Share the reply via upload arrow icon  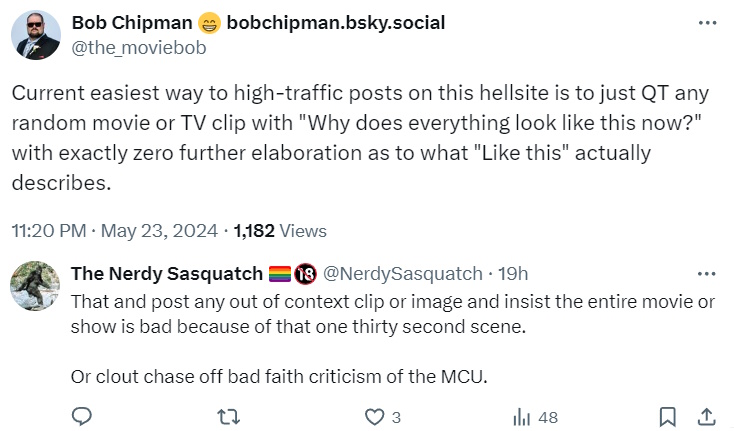[x=705, y=416]
